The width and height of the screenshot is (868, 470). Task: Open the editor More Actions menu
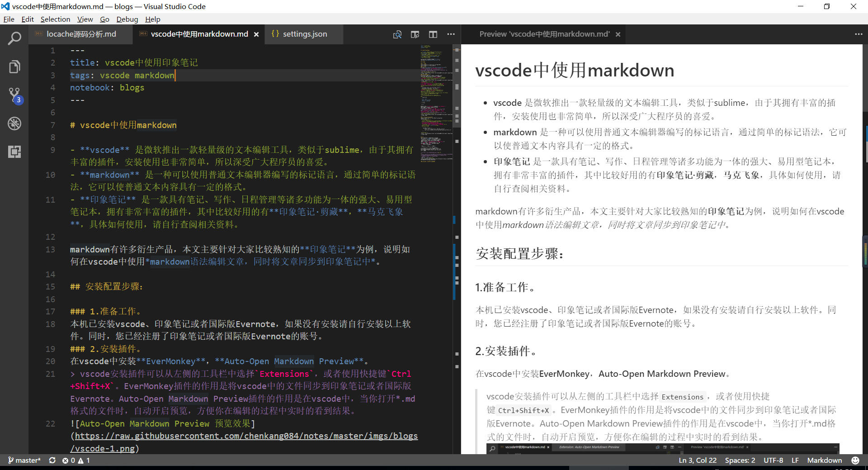pos(451,34)
